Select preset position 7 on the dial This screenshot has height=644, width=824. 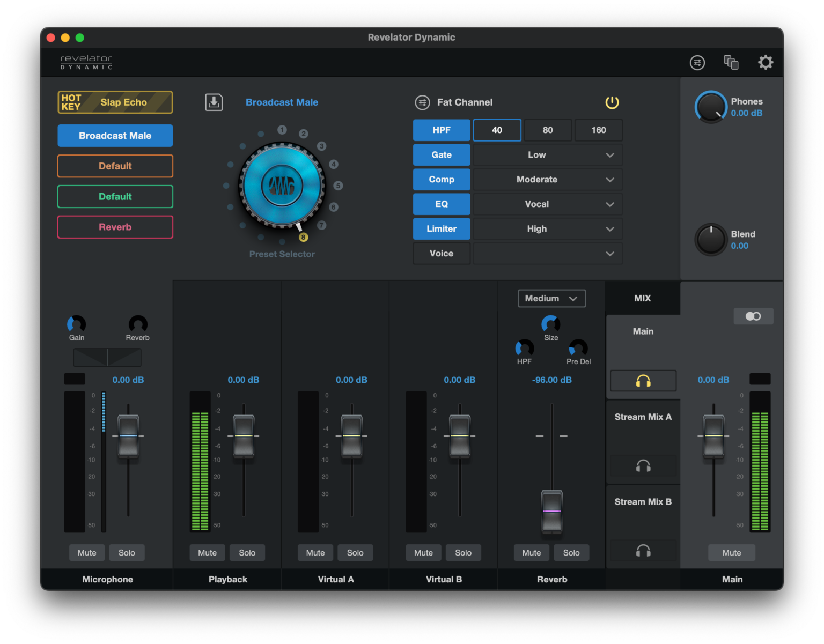tap(321, 225)
